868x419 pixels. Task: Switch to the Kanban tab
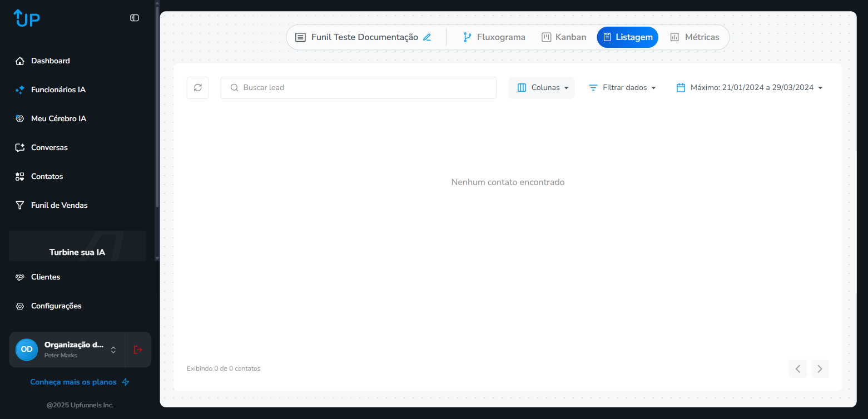click(x=564, y=37)
